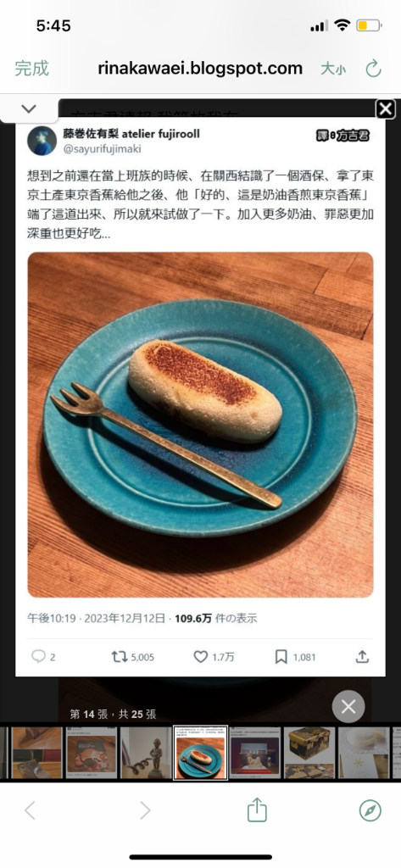Open Safari share sheet icon in bottom toolbar
The width and height of the screenshot is (401, 868).
click(x=257, y=810)
